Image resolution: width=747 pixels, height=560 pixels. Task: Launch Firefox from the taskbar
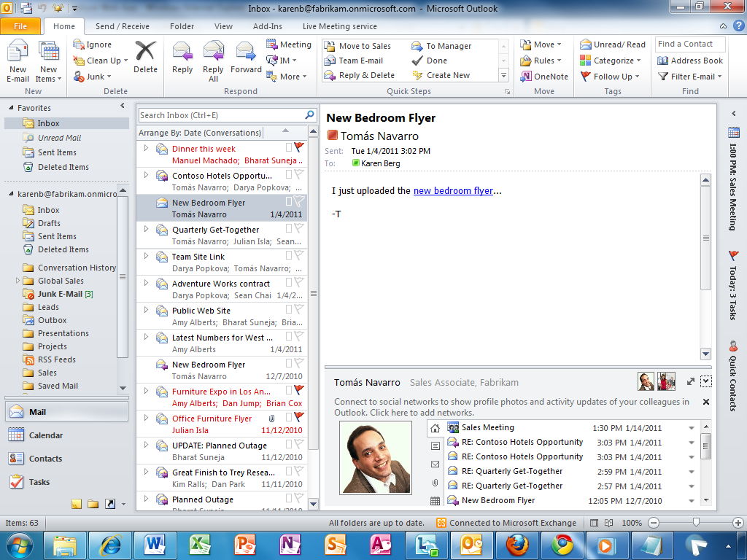[517, 545]
